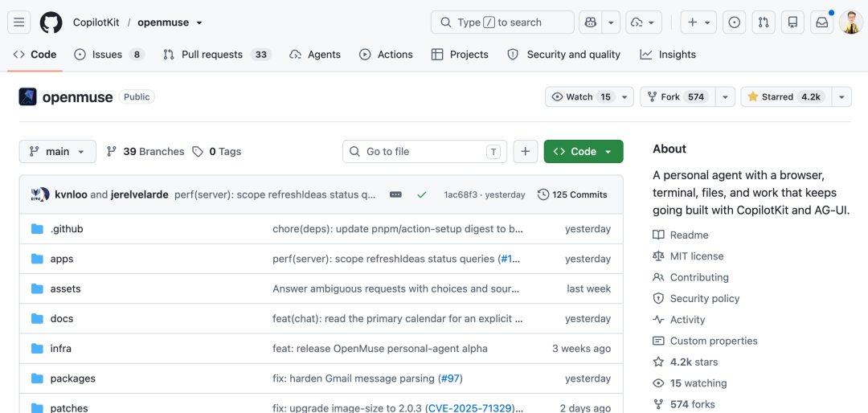Open the green Code dropdown button
Screen dimensions: 868x413
tap(583, 152)
